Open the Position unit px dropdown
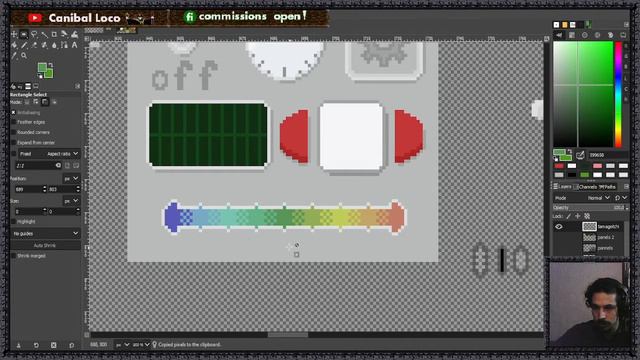This screenshot has height=360, width=640. click(x=71, y=178)
